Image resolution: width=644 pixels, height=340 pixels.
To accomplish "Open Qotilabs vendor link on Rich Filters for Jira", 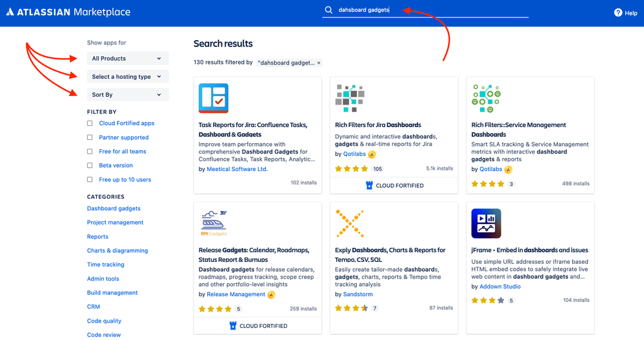I will pyautogui.click(x=354, y=154).
